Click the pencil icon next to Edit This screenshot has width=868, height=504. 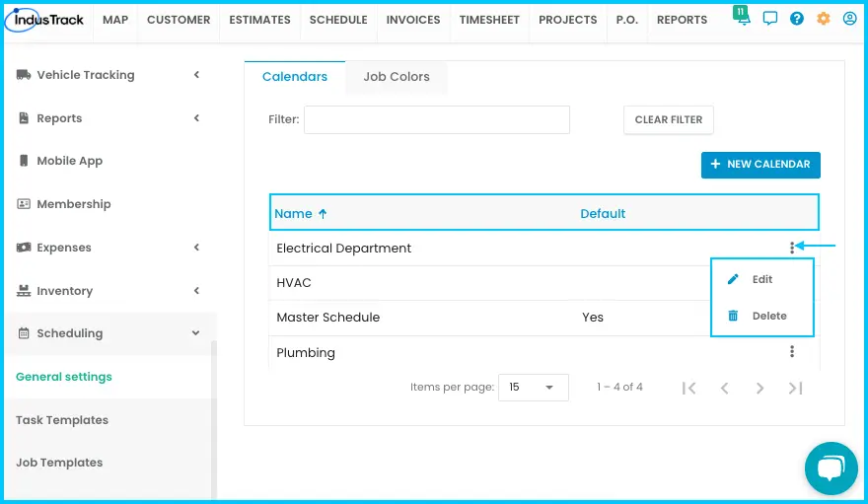tap(733, 279)
